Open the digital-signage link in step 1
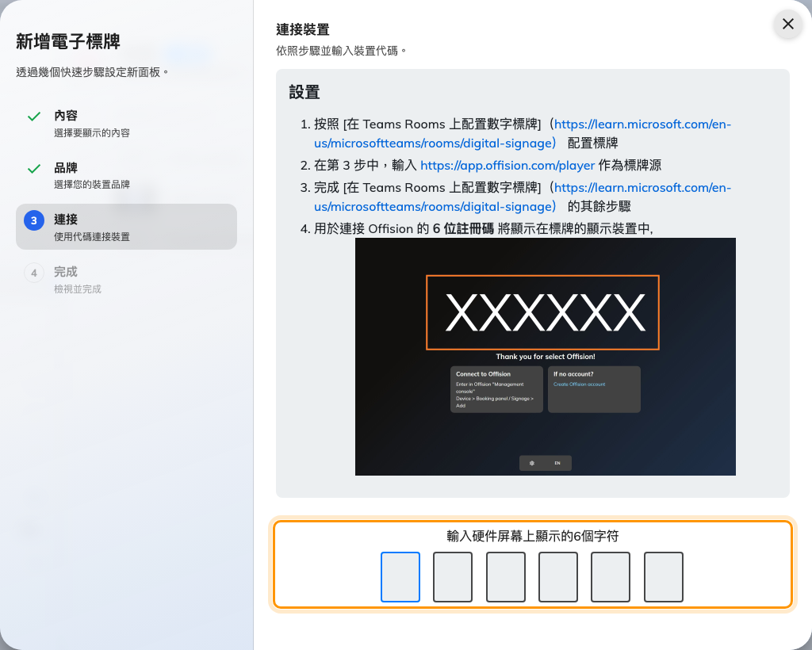Screen dimensions: 812x650 click(522, 133)
